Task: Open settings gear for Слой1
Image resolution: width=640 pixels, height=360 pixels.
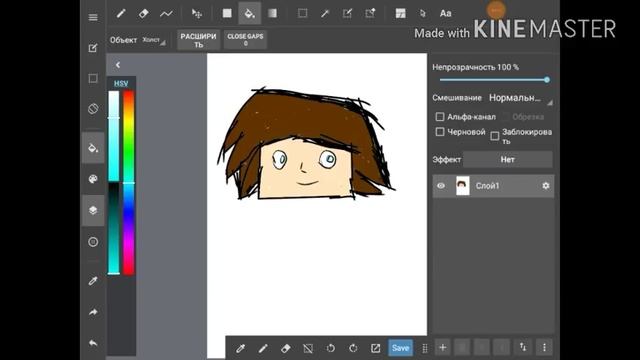Action: tap(546, 186)
